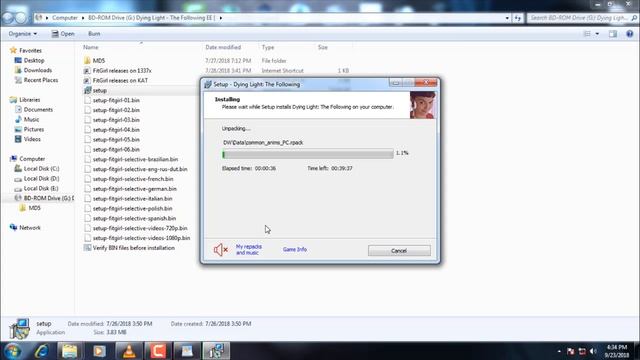
Task: Cancel the Dying Light installation
Action: [x=399, y=251]
